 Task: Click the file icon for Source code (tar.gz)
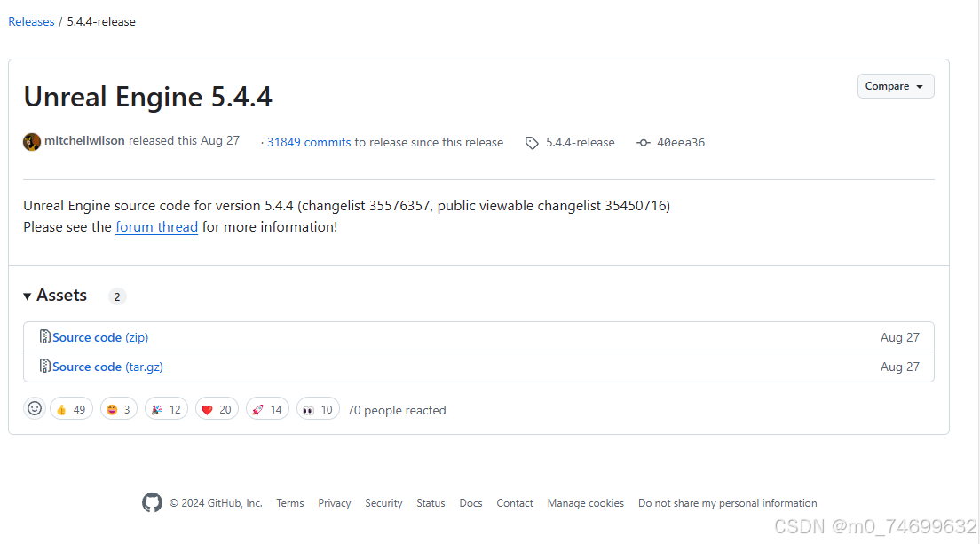click(44, 366)
